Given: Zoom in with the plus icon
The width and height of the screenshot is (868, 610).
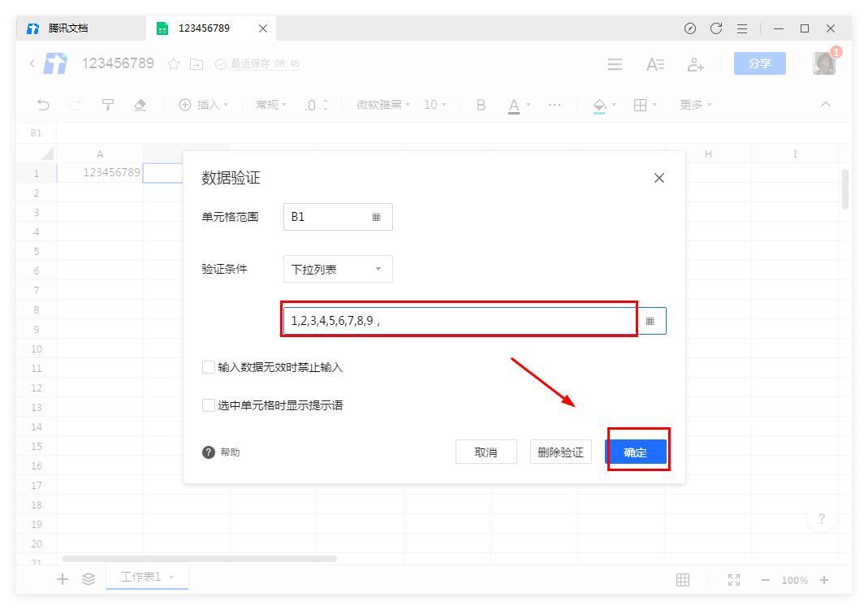Looking at the screenshot, I should pyautogui.click(x=824, y=580).
